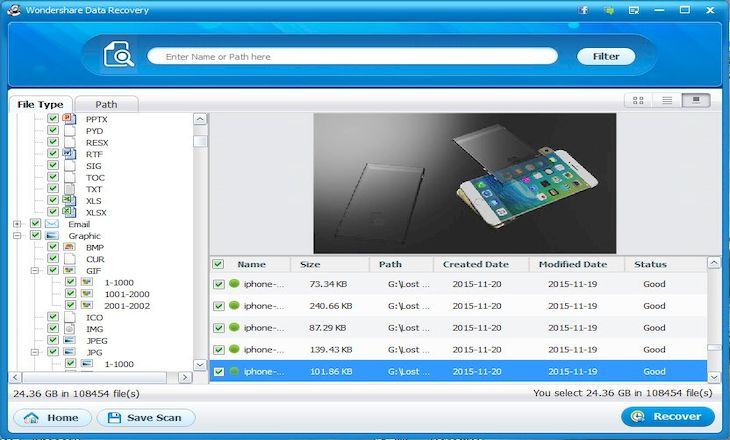Click the Wondershare app logo icon
730x440 pixels.
tap(14, 9)
